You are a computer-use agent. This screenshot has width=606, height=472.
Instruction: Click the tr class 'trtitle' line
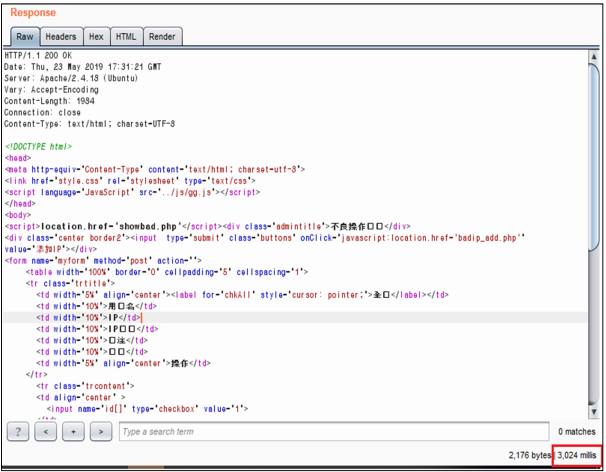70,283
